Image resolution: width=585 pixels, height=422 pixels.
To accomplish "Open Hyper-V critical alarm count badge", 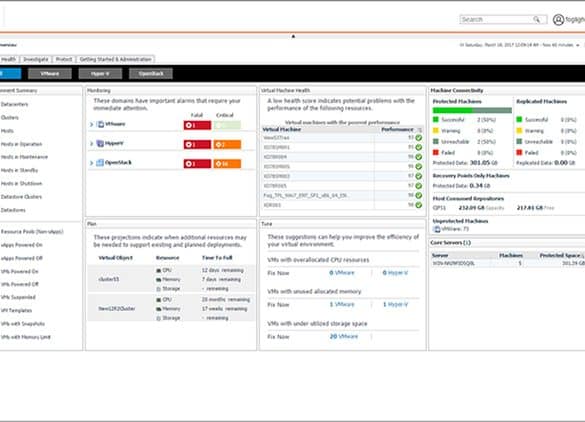I will (227, 144).
